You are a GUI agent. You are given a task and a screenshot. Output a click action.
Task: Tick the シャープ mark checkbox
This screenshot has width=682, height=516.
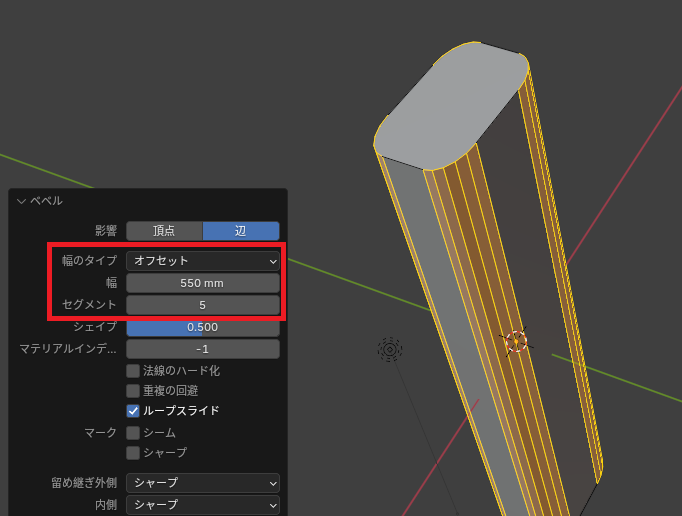click(x=133, y=453)
